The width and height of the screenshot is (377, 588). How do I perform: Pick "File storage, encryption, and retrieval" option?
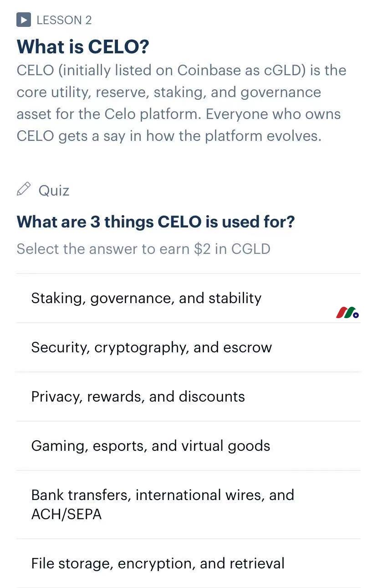pyautogui.click(x=188, y=563)
